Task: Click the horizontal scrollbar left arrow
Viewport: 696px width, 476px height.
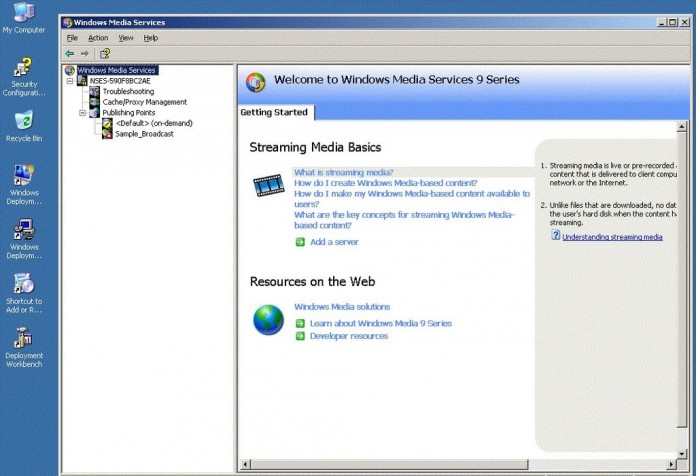Action: coord(245,464)
